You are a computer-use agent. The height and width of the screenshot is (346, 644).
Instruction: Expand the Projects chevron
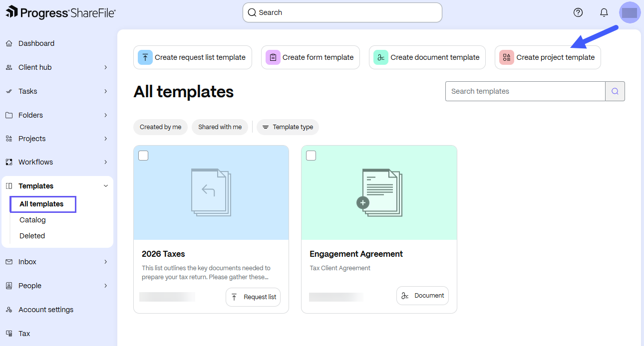[106, 139]
